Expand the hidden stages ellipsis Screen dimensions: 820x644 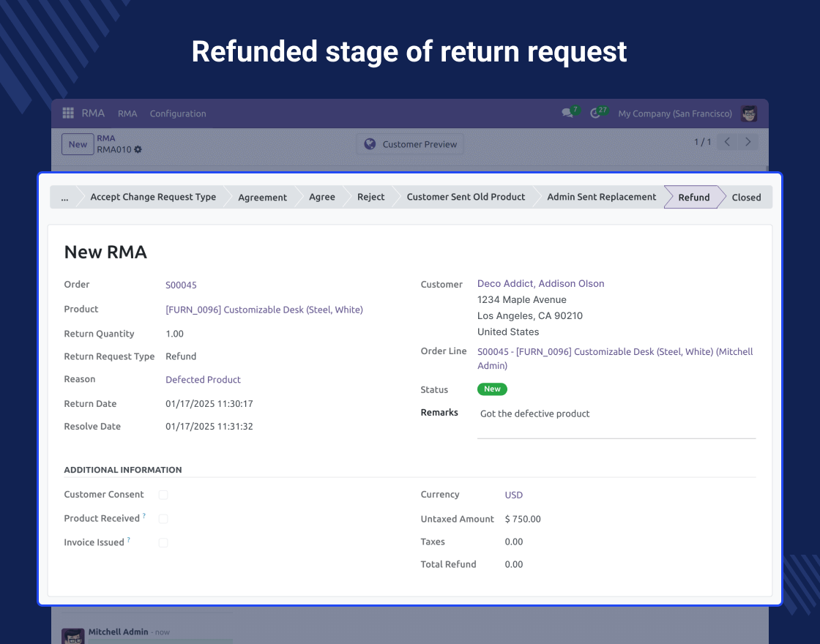tap(64, 197)
